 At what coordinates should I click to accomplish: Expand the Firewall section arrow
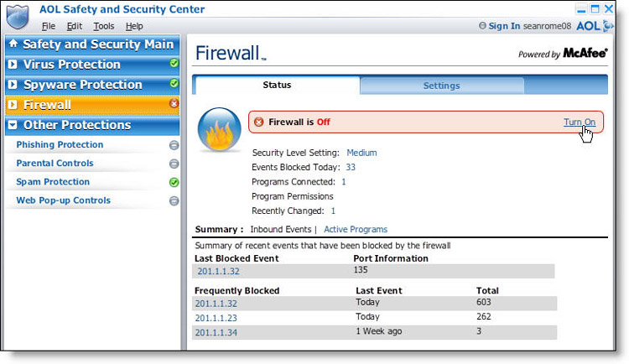[x=13, y=105]
